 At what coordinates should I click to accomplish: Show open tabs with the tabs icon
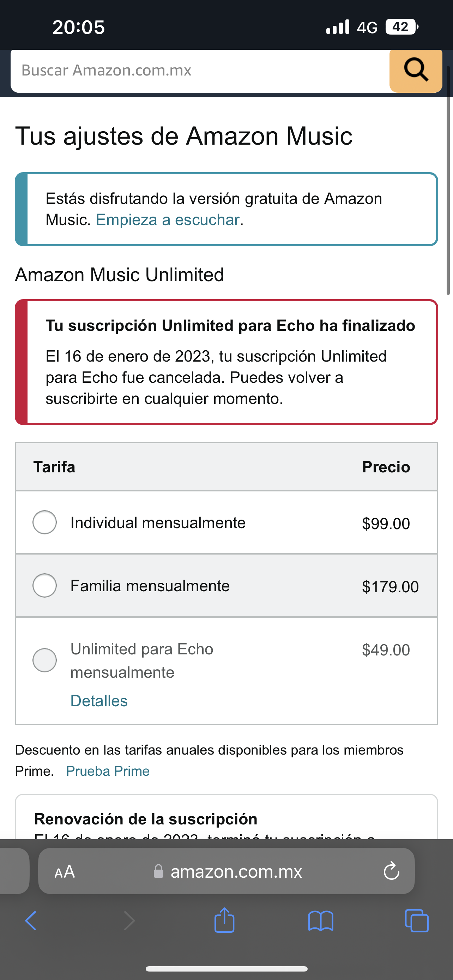point(417,921)
